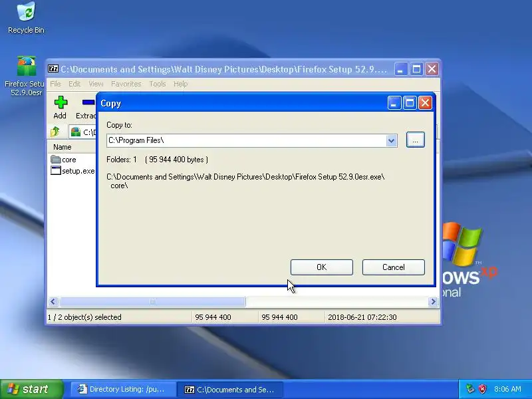Select the setup.exe file in list
The width and height of the screenshot is (532, 399).
click(72, 171)
